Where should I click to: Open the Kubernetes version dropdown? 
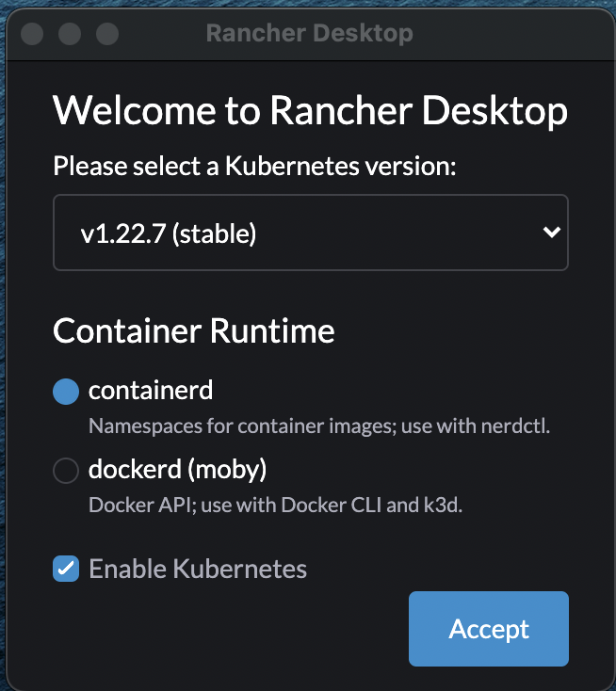311,233
